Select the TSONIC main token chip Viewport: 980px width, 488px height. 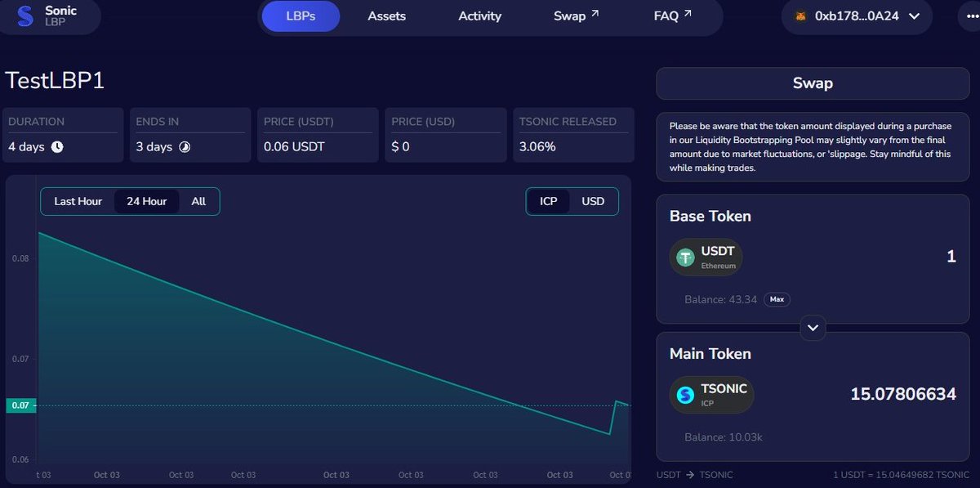[x=711, y=395]
